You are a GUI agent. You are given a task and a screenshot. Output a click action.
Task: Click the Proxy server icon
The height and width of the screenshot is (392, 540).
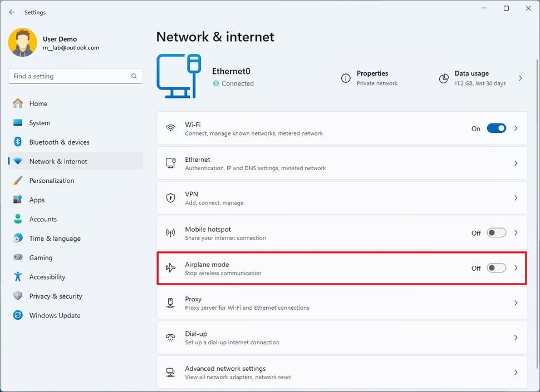pyautogui.click(x=170, y=303)
